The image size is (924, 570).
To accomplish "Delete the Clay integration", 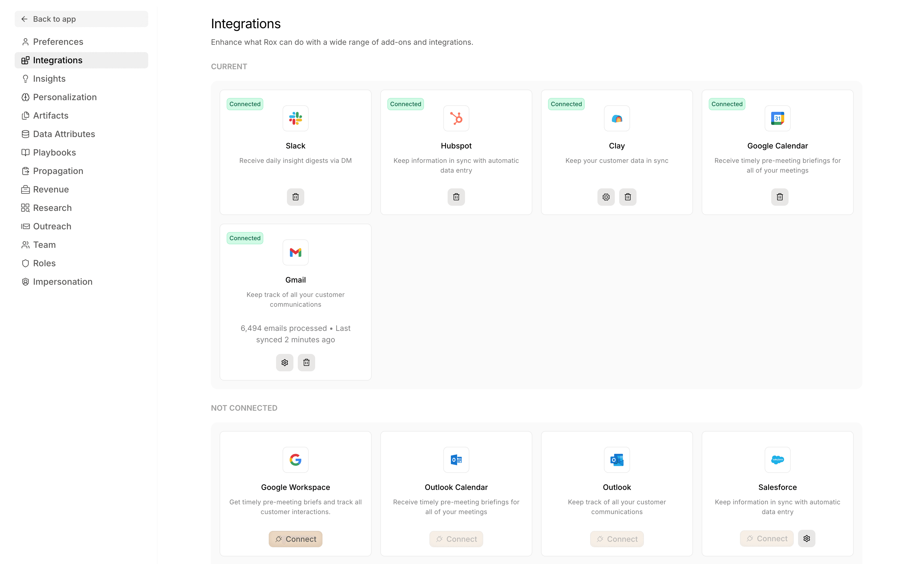I will point(627,197).
